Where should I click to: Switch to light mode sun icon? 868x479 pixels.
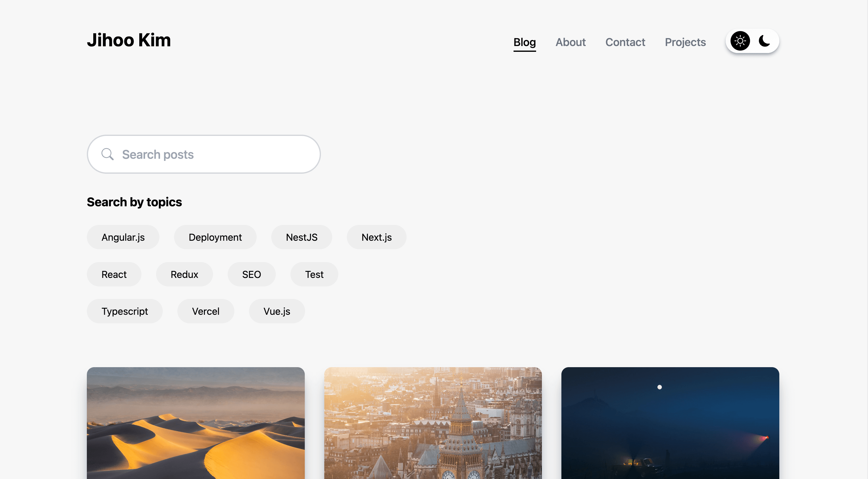[x=740, y=41]
